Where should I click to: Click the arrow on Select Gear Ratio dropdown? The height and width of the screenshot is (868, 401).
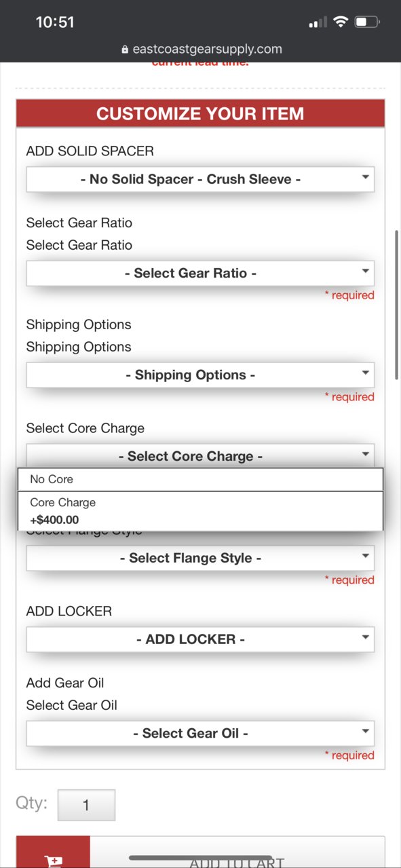click(365, 272)
